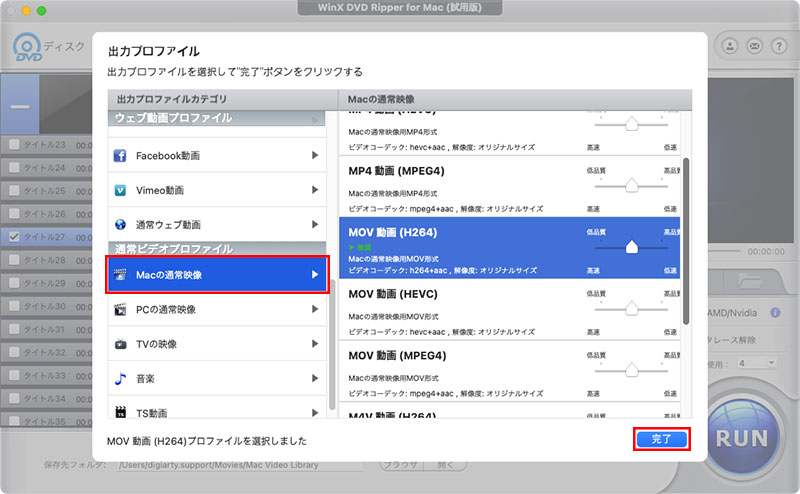Click the 音楽 music note icon
The height and width of the screenshot is (494, 800).
pyautogui.click(x=120, y=379)
